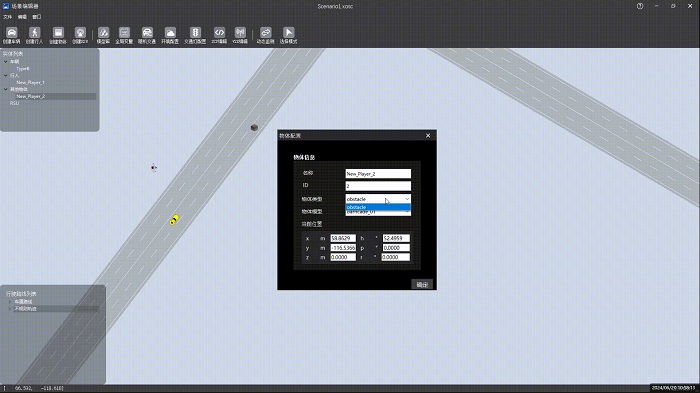Open the third menu in the menu bar
The width and height of the screenshot is (700, 393).
37,17
